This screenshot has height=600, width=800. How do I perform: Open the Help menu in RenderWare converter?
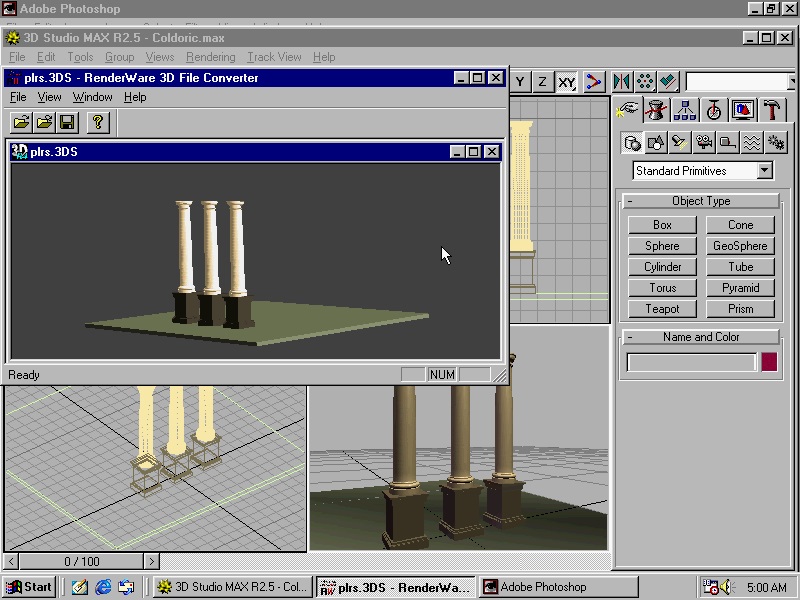coord(135,97)
